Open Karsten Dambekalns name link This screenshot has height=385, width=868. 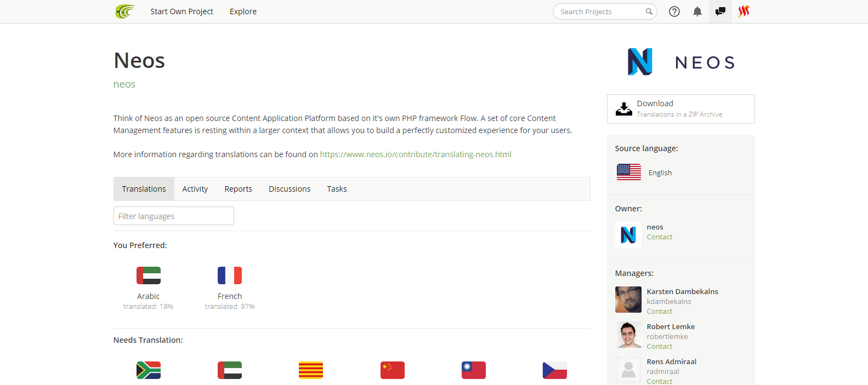coord(683,292)
